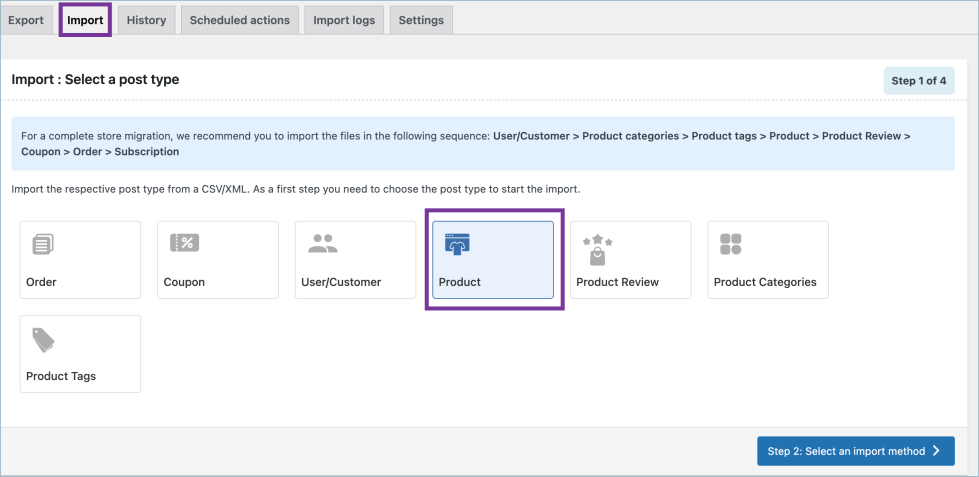Switch to the History tab

click(x=146, y=20)
